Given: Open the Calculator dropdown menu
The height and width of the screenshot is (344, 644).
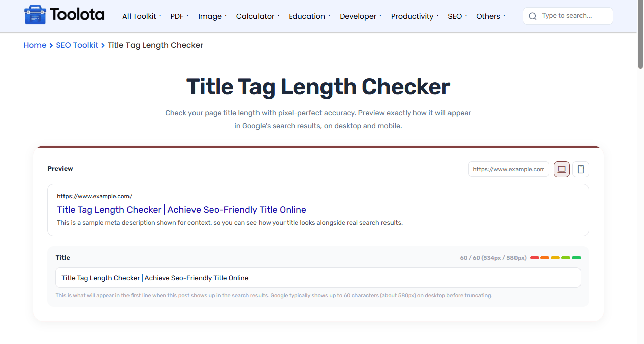Looking at the screenshot, I should (x=257, y=16).
